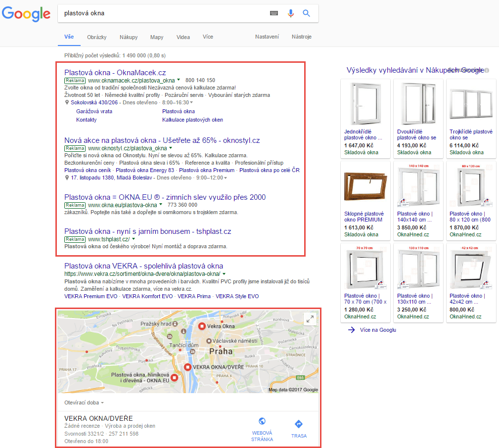Open the on-screen keyboard input tool
499x448 pixels.
coord(274,13)
